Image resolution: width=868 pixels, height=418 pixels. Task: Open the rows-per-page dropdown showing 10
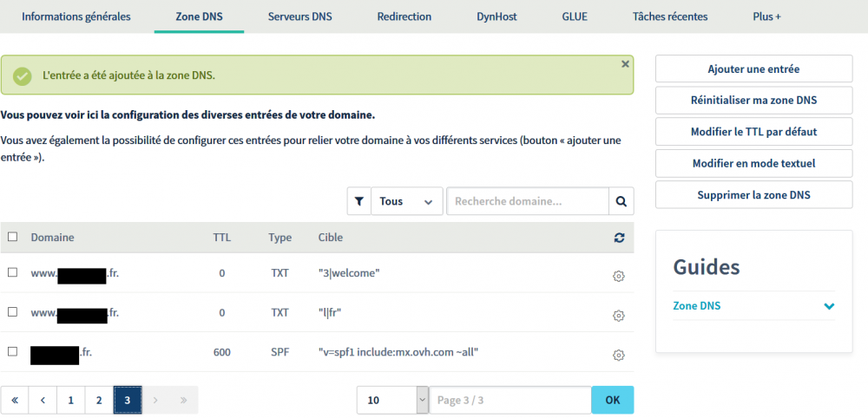coord(392,400)
